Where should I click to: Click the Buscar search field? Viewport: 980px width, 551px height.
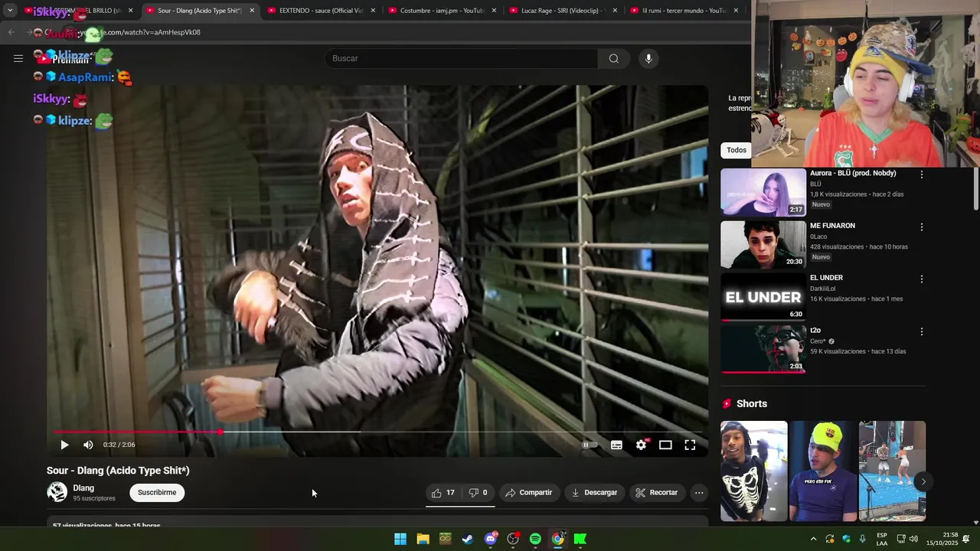tap(462, 58)
